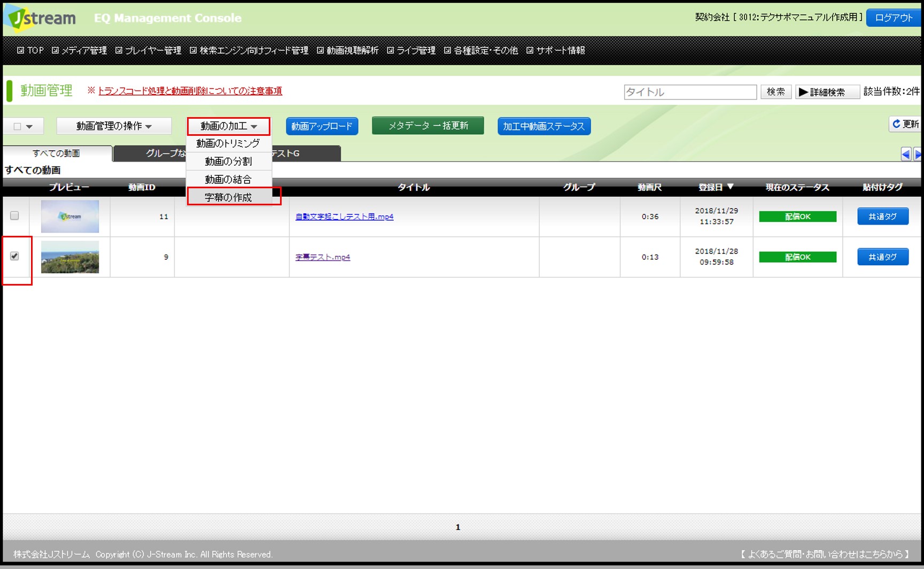This screenshot has height=569, width=924.
Task: Click the 動画ID column header
Action: pyautogui.click(x=142, y=187)
